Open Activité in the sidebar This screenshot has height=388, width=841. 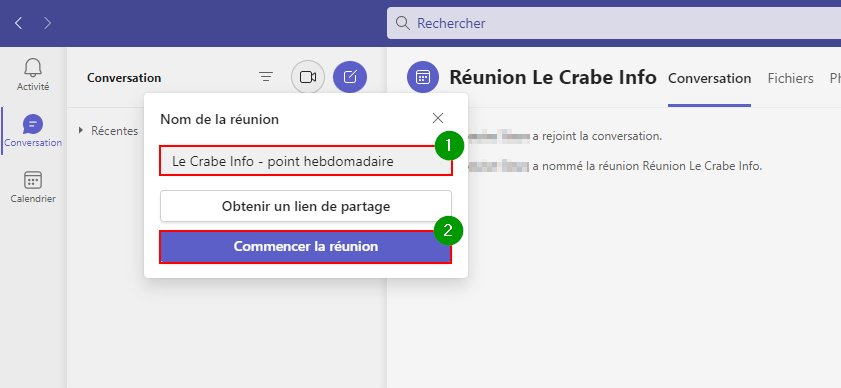(x=33, y=75)
